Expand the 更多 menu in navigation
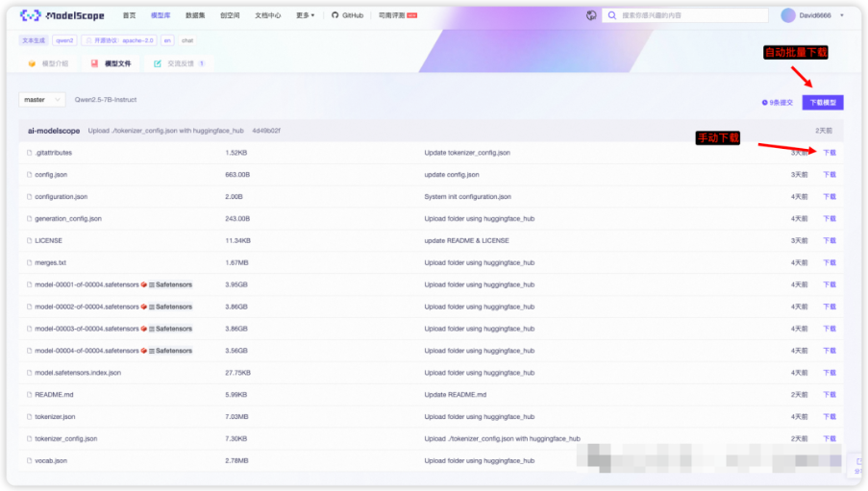 click(x=305, y=15)
